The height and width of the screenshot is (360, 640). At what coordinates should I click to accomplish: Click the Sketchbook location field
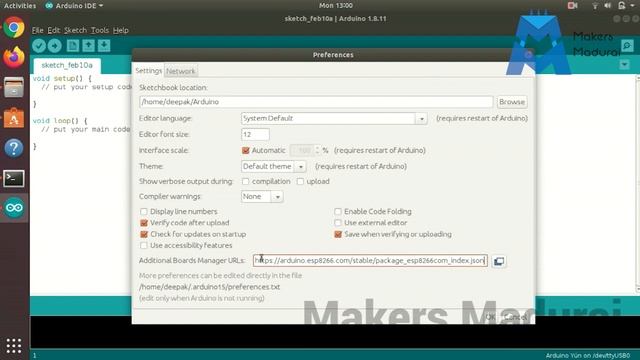pos(316,102)
